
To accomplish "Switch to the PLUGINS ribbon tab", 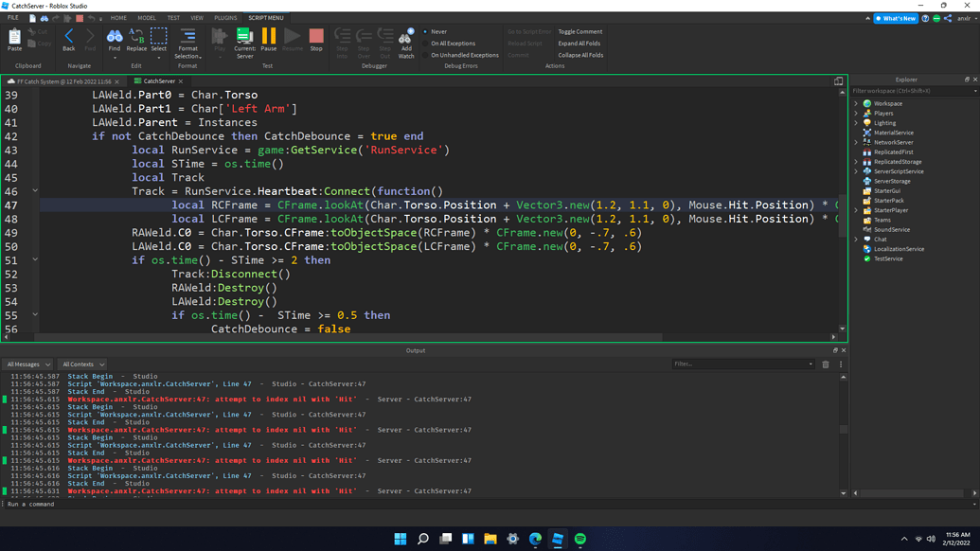I will tap(225, 18).
